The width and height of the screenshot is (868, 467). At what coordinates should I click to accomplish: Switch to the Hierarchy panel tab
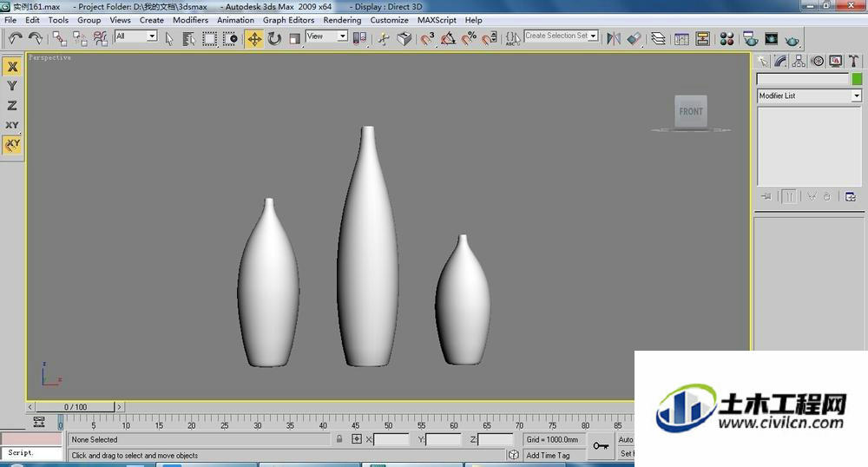[x=799, y=62]
